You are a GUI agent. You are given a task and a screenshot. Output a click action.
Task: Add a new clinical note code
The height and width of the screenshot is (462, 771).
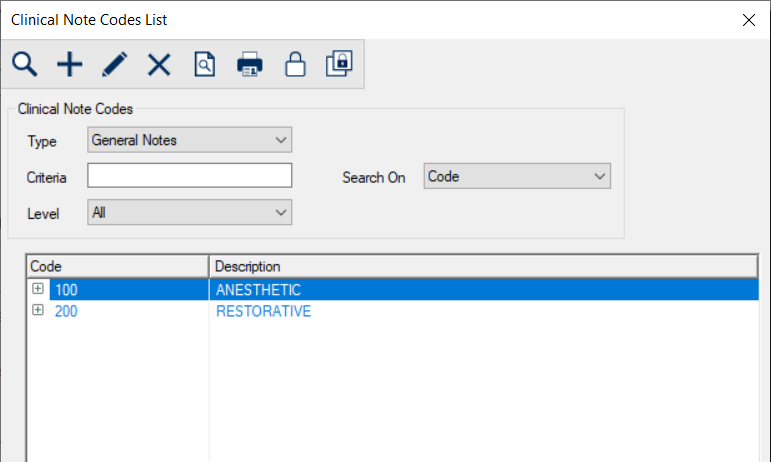pos(69,65)
